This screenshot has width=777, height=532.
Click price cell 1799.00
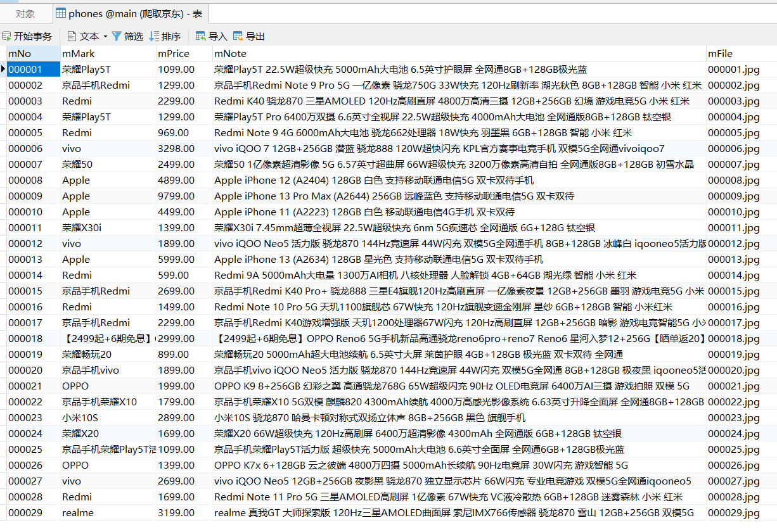[184, 402]
